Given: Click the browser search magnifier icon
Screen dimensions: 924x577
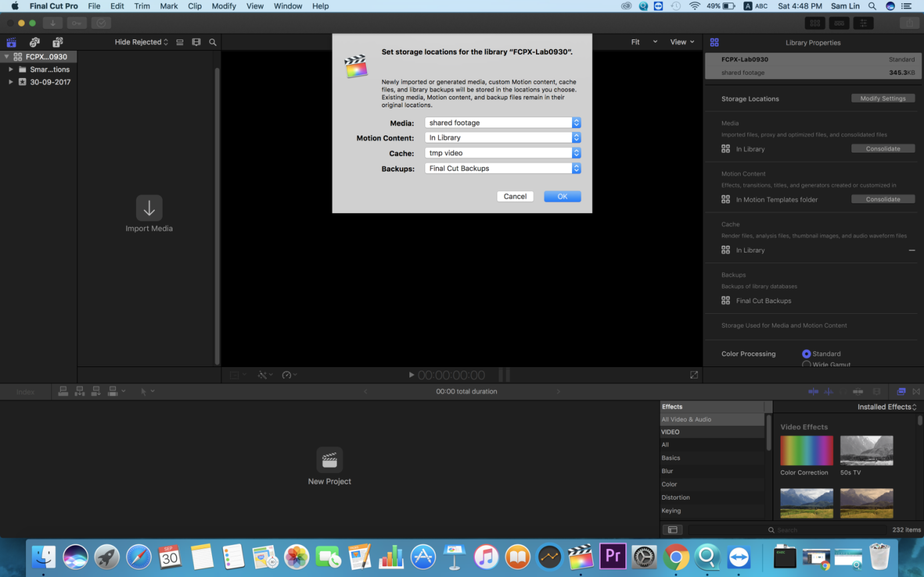Looking at the screenshot, I should 213,42.
